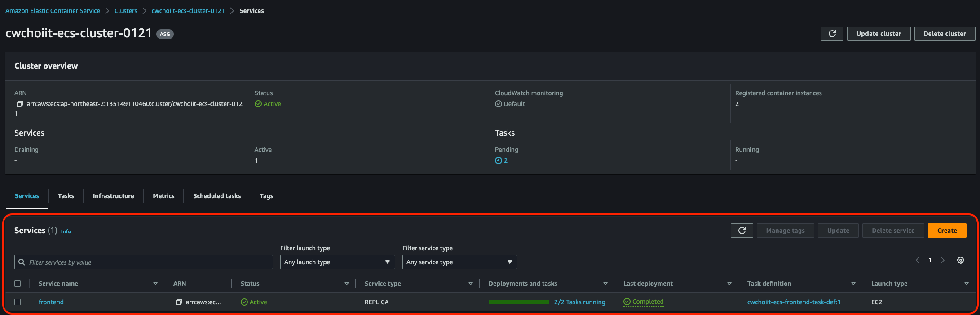Open the Tags tab
The width and height of the screenshot is (980, 315).
click(x=266, y=196)
